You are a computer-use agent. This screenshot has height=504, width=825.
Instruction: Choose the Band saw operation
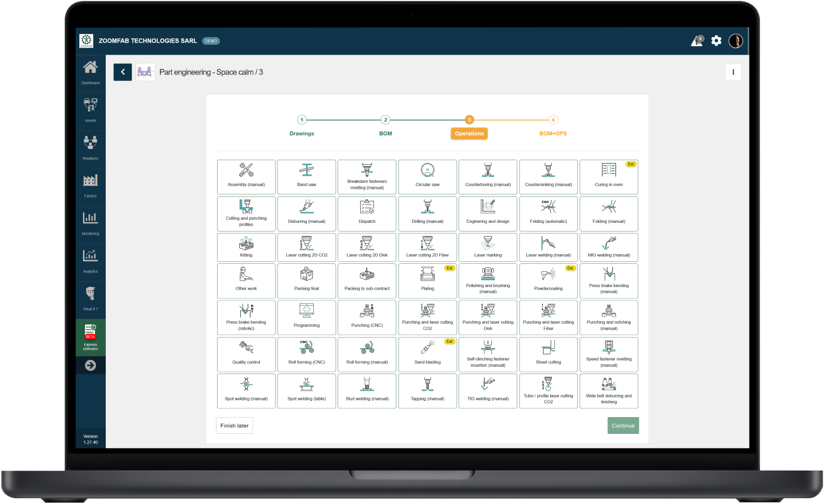(306, 177)
